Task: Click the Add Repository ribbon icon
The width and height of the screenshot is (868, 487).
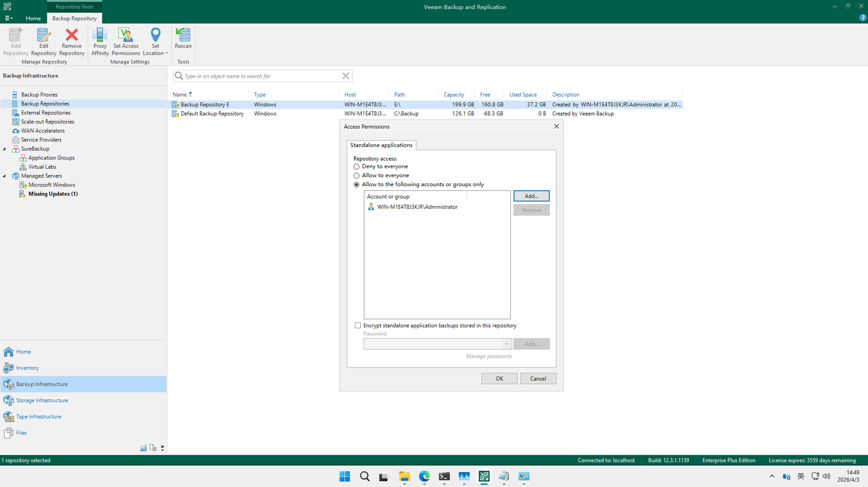Action: 15,42
